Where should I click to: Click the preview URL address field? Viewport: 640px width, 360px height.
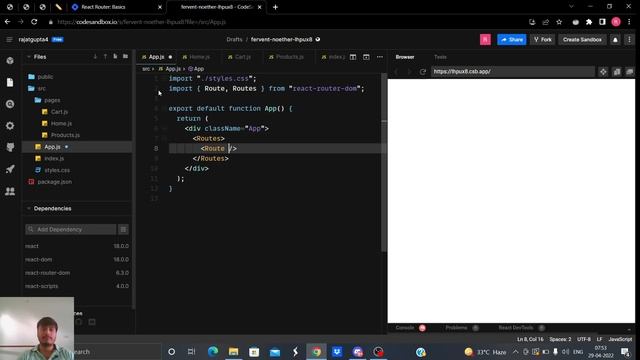(x=512, y=72)
